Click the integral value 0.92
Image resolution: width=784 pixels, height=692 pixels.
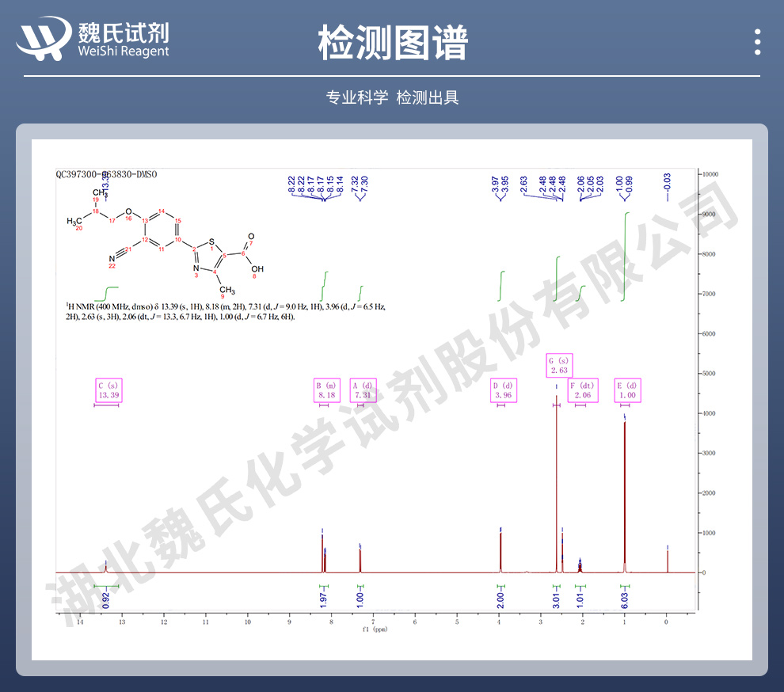click(x=105, y=600)
